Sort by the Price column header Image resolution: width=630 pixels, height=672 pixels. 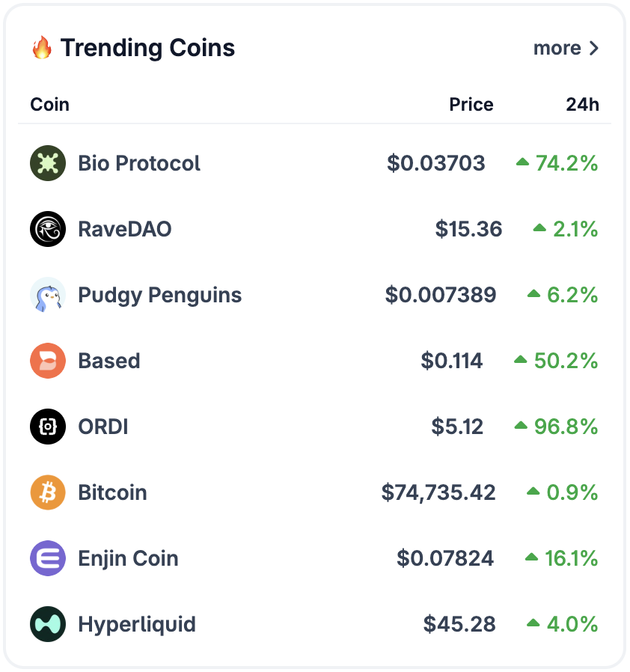[471, 104]
